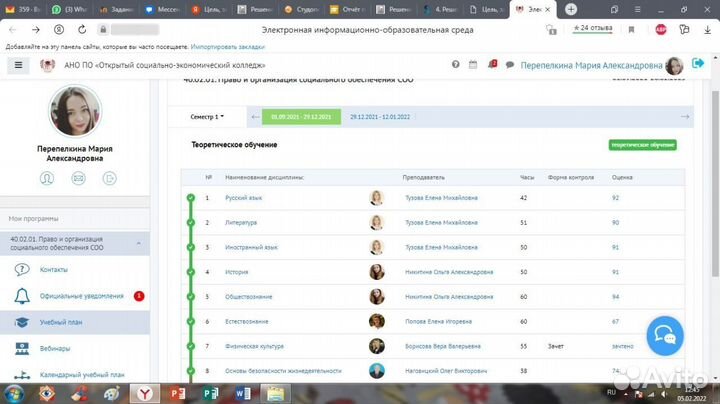Open the help question mark icon

click(456, 65)
